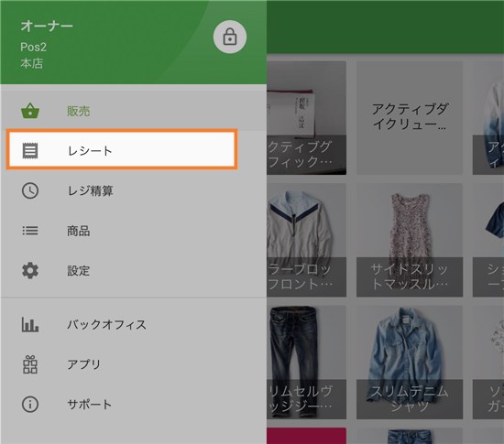The height and width of the screenshot is (444, 504).
Task: Click the オーナー name in the header
Action: coord(47,26)
